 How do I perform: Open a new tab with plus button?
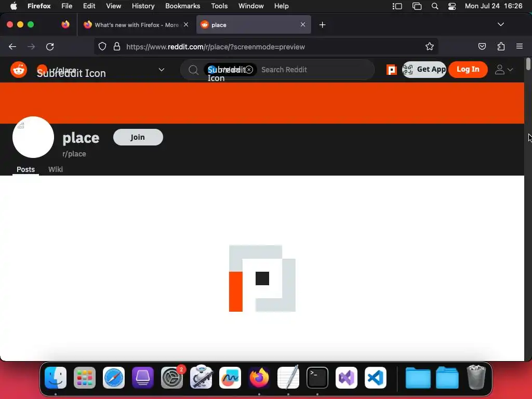[322, 25]
